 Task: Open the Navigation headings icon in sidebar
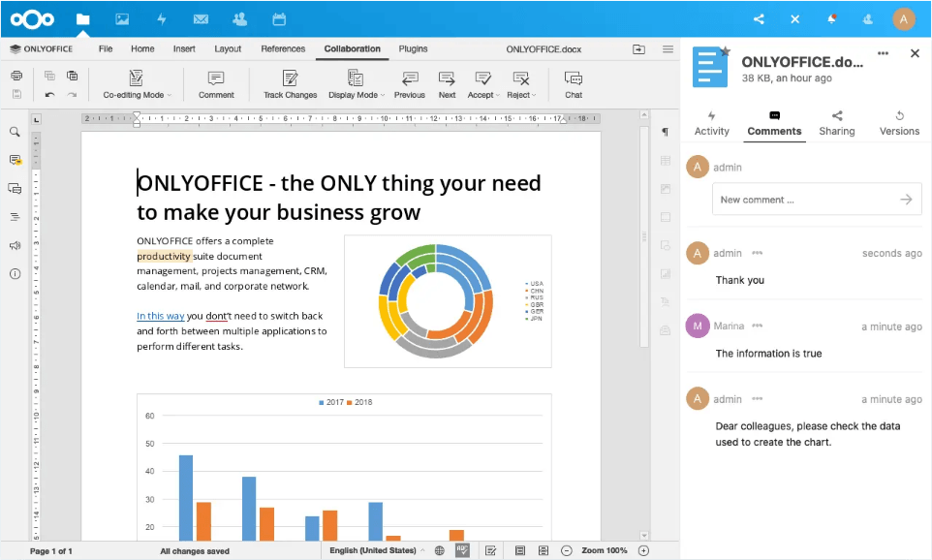tap(15, 217)
